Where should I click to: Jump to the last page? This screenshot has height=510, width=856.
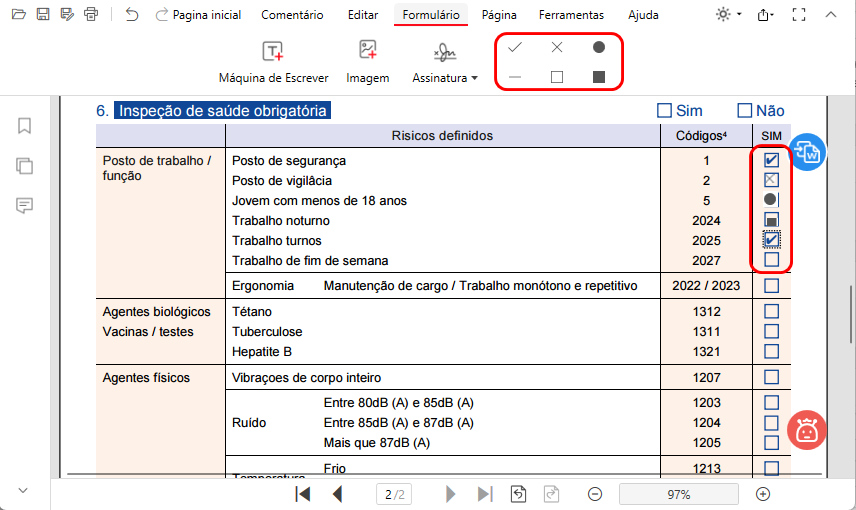[x=485, y=494]
